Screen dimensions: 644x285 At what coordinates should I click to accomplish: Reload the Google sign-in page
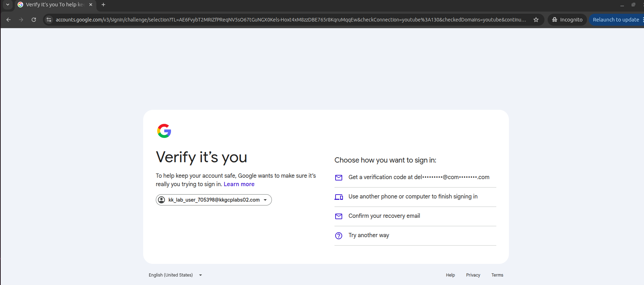[34, 20]
